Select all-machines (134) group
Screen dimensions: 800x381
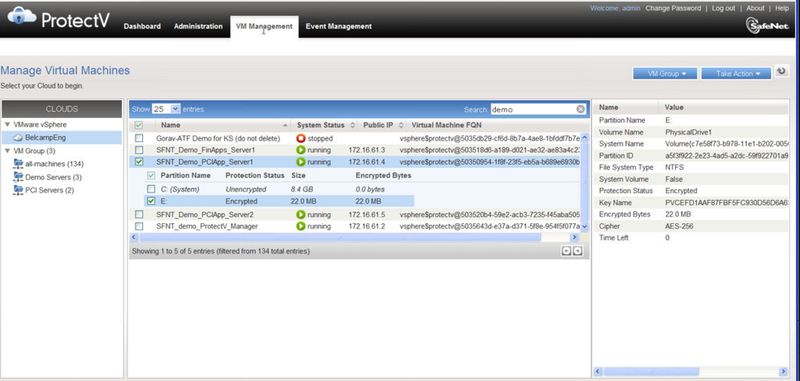click(54, 164)
